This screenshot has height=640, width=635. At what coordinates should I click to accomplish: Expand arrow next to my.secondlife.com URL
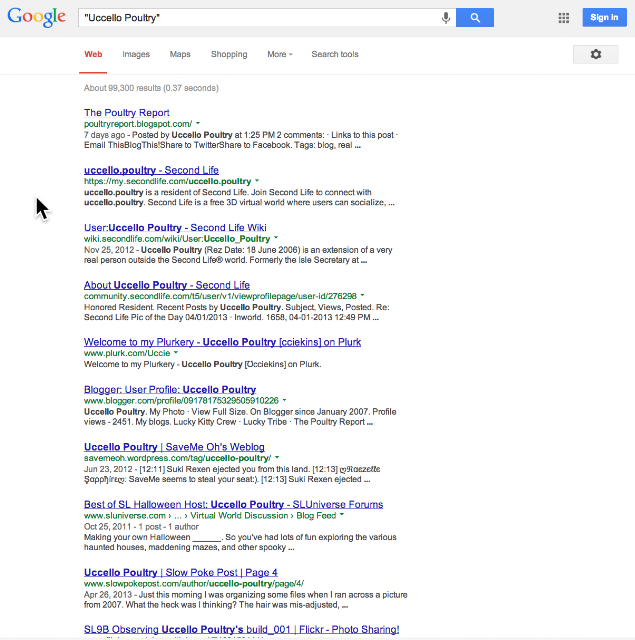pyautogui.click(x=257, y=180)
